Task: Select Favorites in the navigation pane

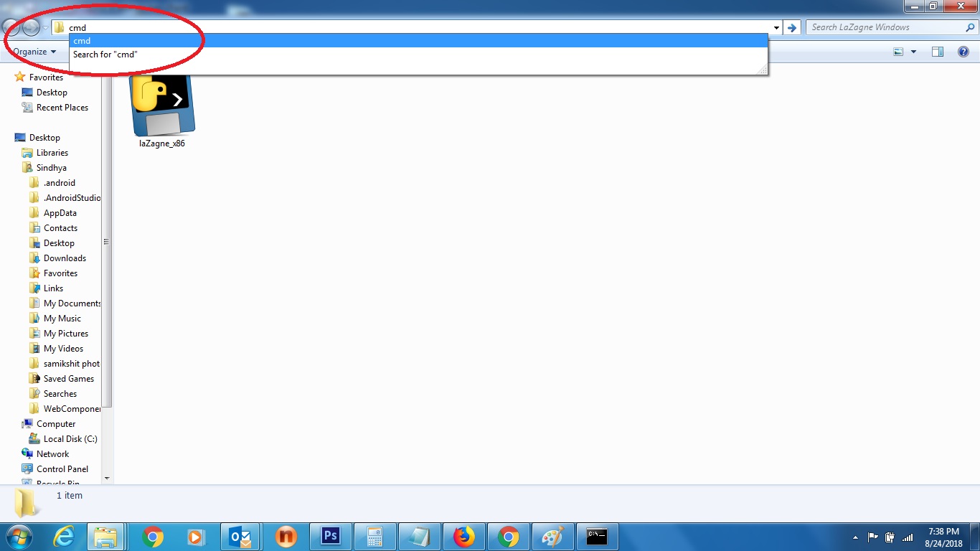Action: (46, 77)
